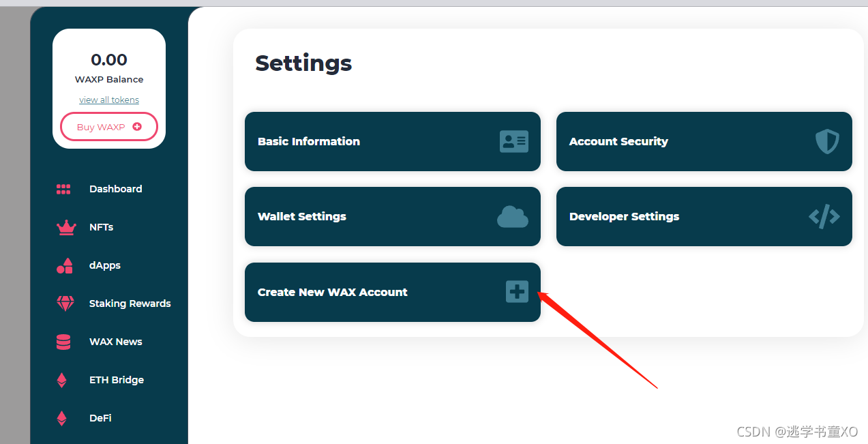
Task: Select DeFi in the sidebar
Action: (100, 418)
